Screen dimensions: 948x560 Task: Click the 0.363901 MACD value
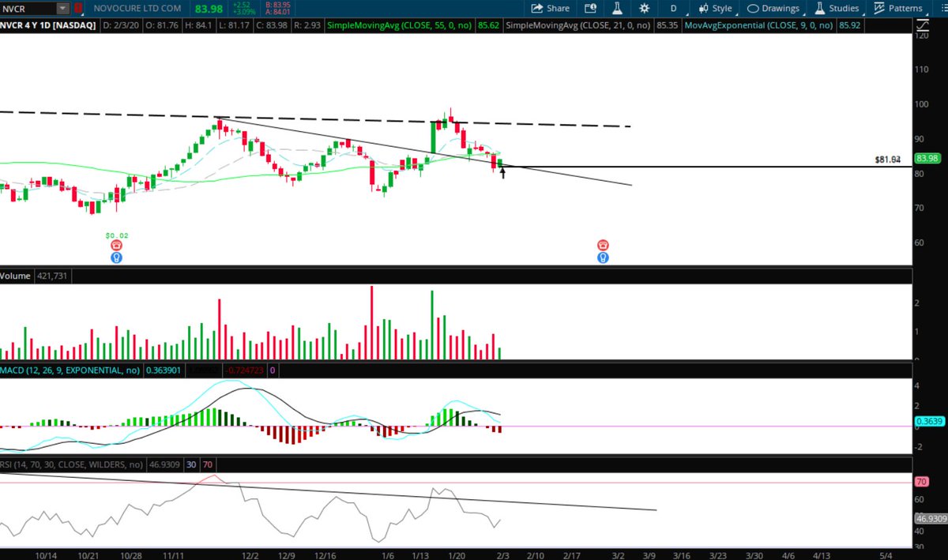coord(164,370)
